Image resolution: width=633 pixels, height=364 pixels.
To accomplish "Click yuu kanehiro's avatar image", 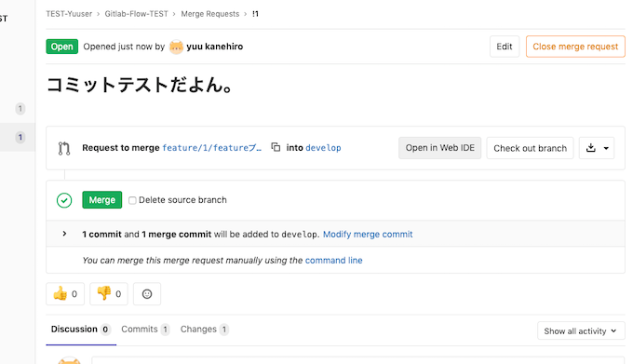I will pyautogui.click(x=176, y=47).
